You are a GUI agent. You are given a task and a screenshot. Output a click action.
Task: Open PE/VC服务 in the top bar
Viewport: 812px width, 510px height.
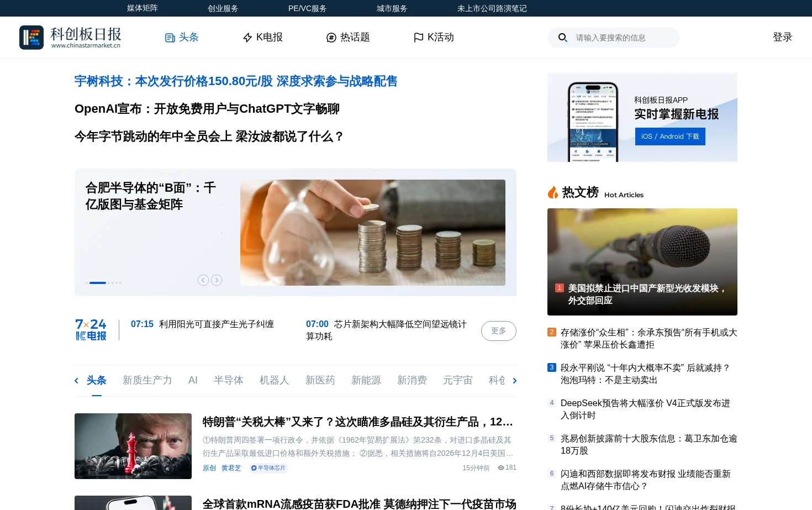[308, 8]
